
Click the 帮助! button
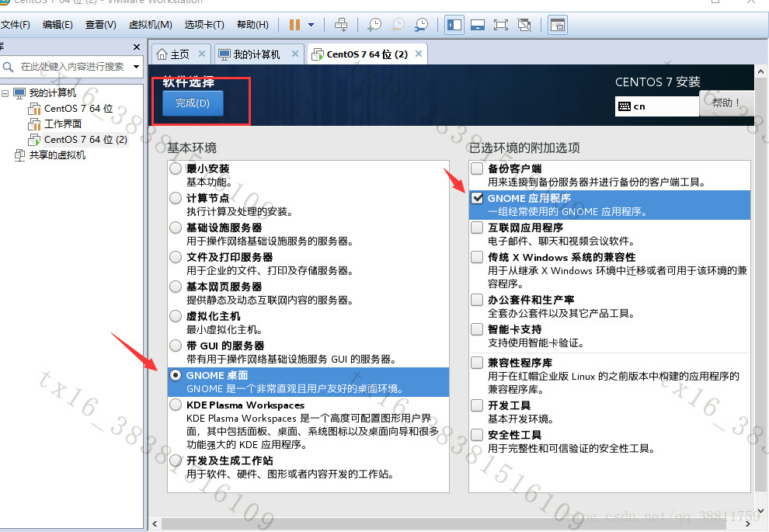pos(726,103)
